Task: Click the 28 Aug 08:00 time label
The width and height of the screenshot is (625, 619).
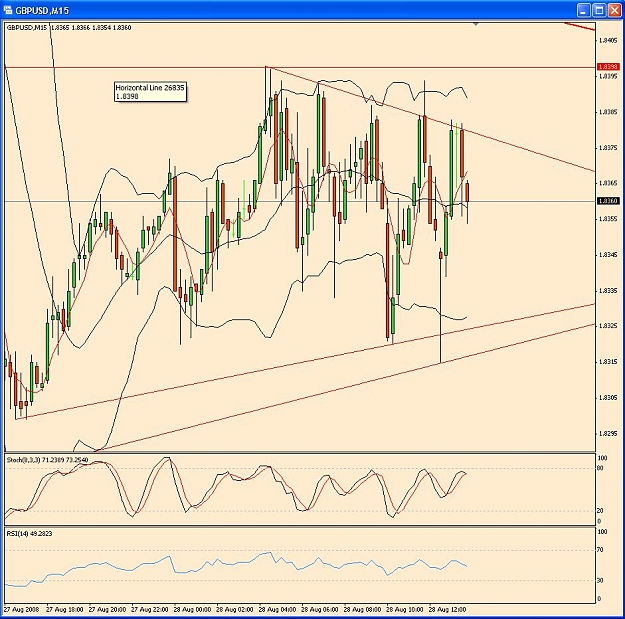Action: click(x=362, y=609)
